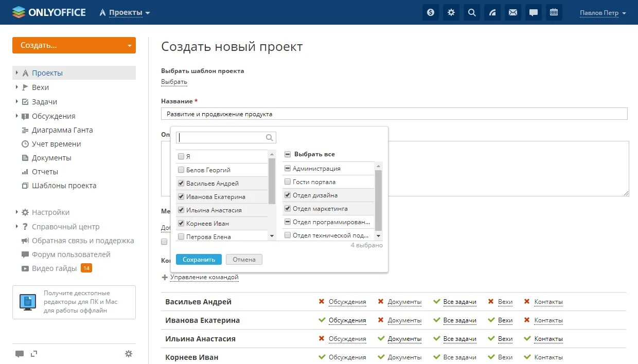Click the red X beside Васильев Андрей Обсуждения
This screenshot has height=364, width=638.
point(322,302)
